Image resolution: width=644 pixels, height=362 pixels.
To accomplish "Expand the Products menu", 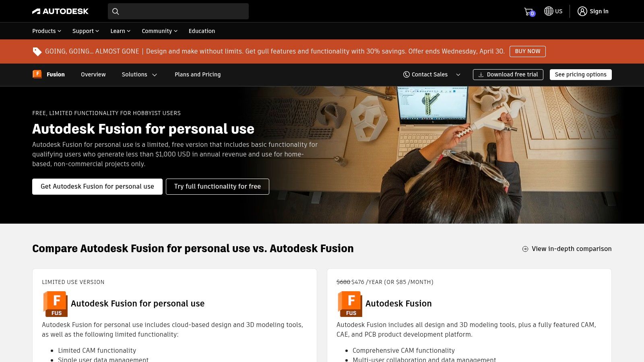I will (x=47, y=31).
